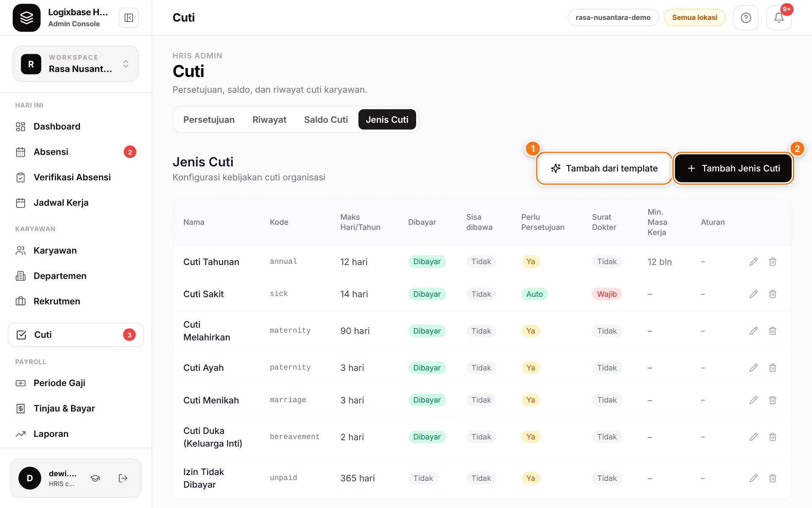Delete the Cuti Menikah leave type
This screenshot has height=508, width=812.
[772, 400]
